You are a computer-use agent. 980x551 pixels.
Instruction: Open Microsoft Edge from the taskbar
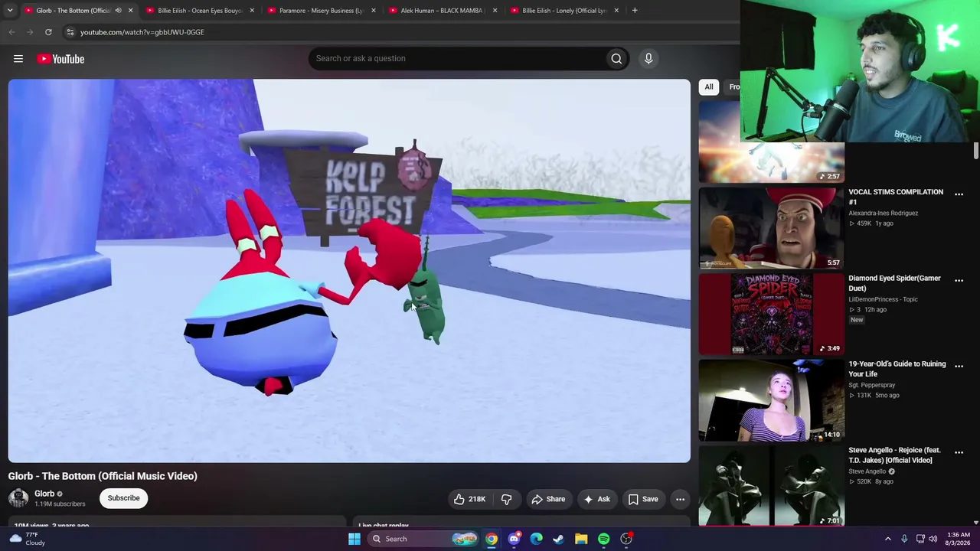click(x=536, y=539)
